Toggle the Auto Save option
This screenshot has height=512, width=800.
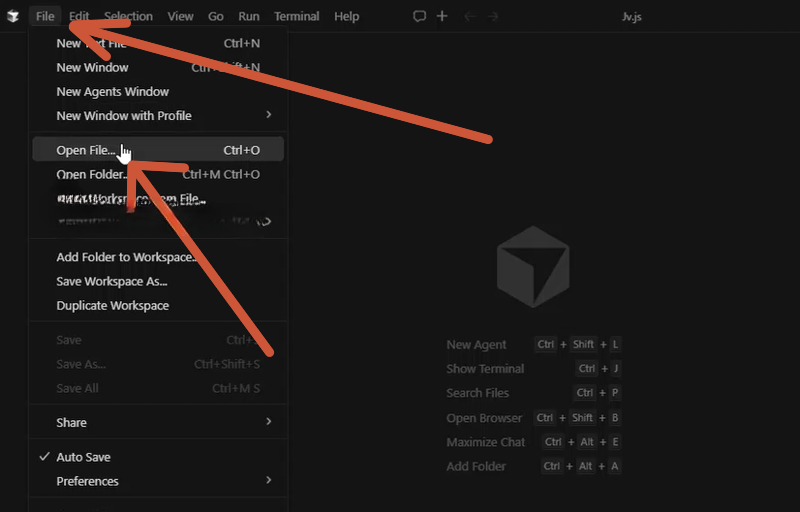pyautogui.click(x=158, y=457)
